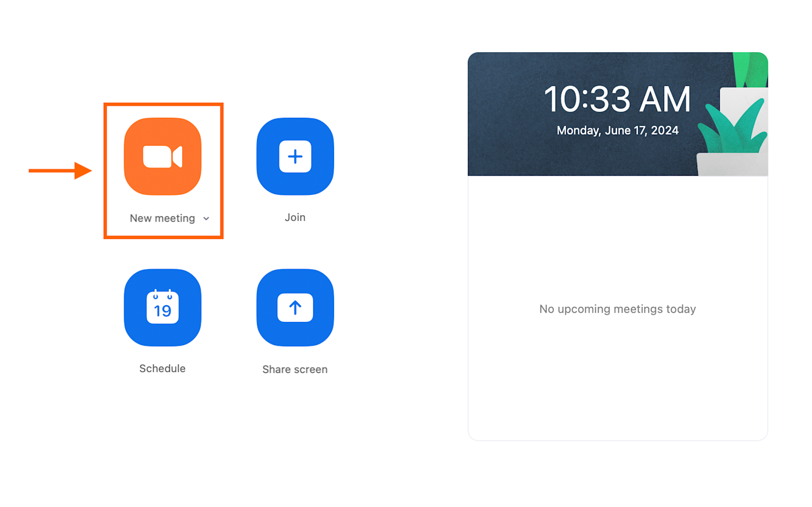812x507 pixels.
Task: Click the 10:33 AM clock display
Action: click(617, 99)
